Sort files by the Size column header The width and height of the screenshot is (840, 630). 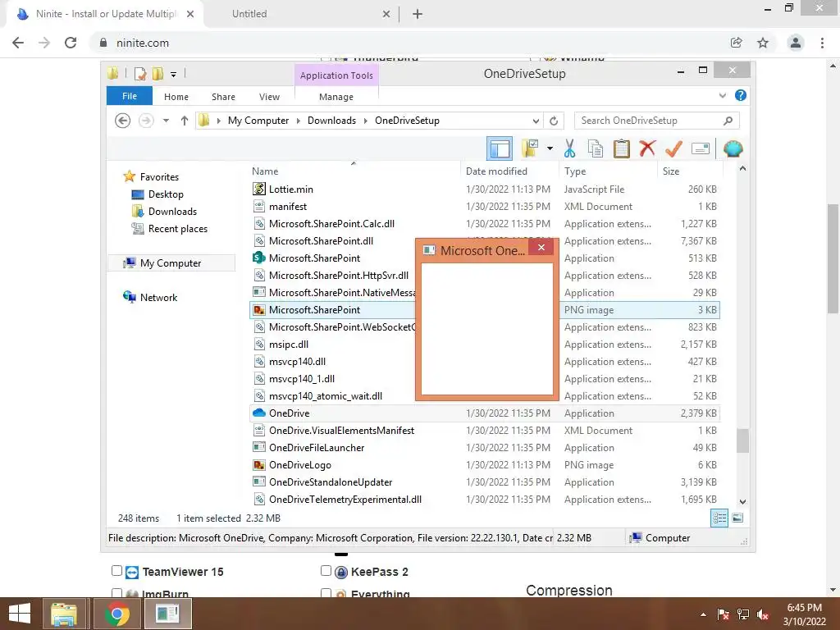pos(689,171)
